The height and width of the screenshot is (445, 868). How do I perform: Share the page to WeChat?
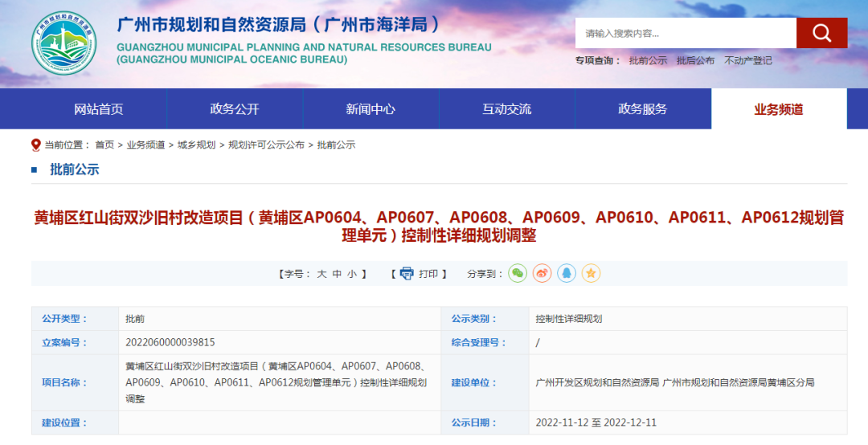pyautogui.click(x=518, y=273)
